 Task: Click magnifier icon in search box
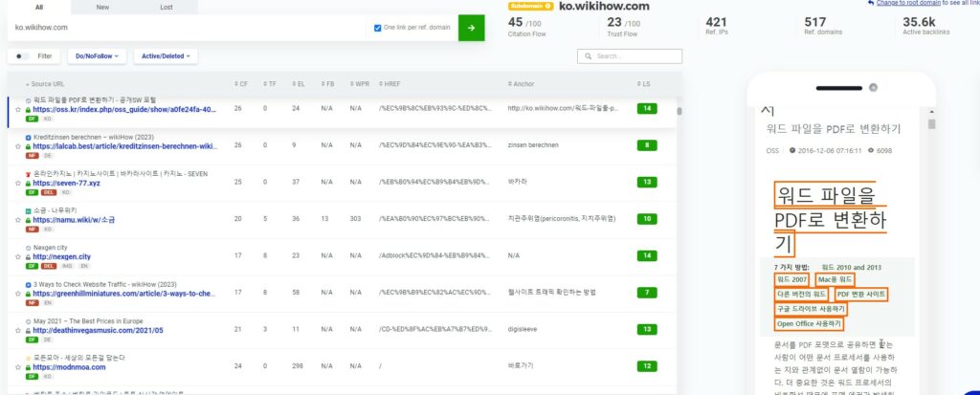click(x=589, y=56)
